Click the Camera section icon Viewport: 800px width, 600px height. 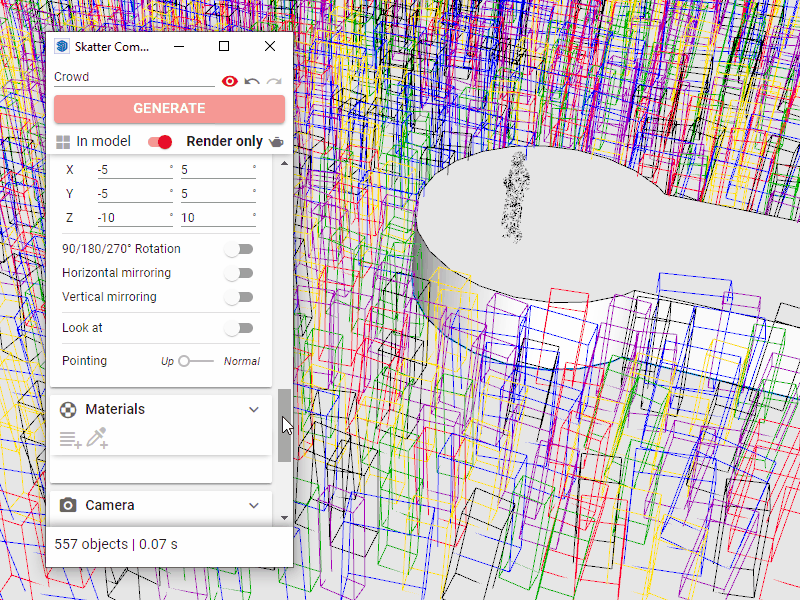click(68, 505)
